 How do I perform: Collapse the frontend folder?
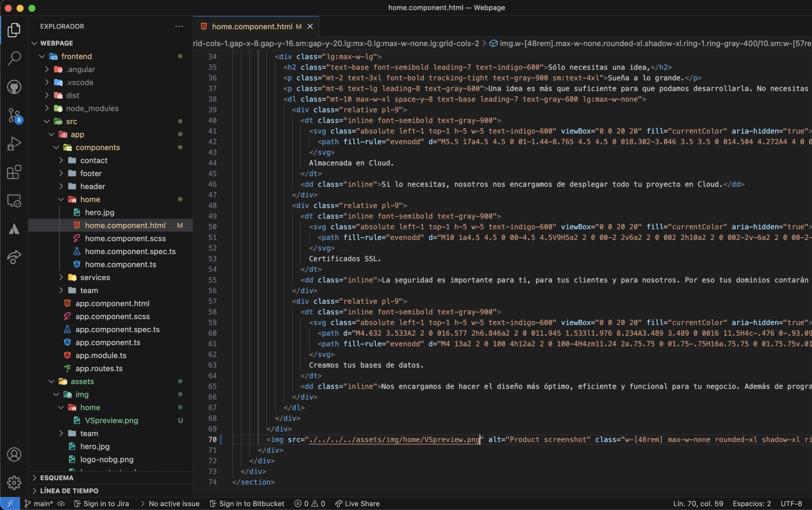(110, 56)
